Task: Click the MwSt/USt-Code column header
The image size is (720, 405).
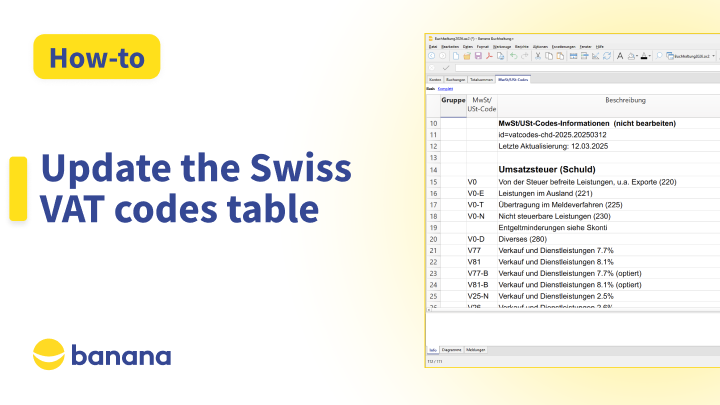Action: pos(482,106)
